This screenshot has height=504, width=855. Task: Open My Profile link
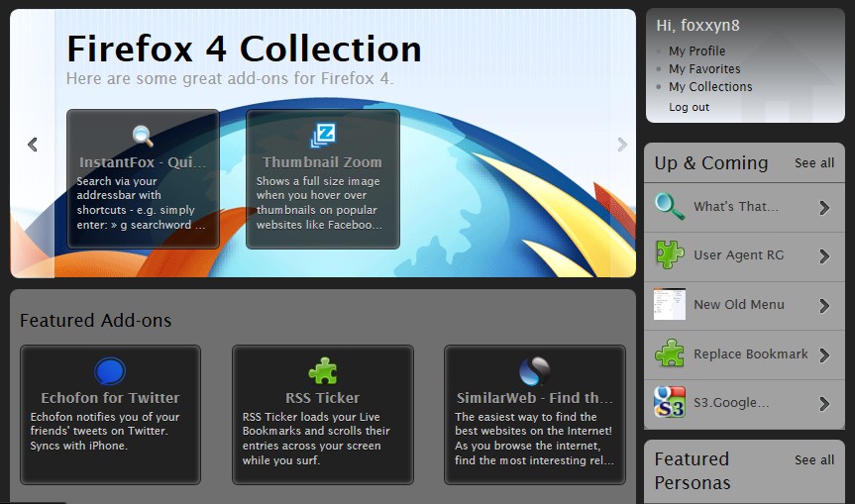coord(696,51)
